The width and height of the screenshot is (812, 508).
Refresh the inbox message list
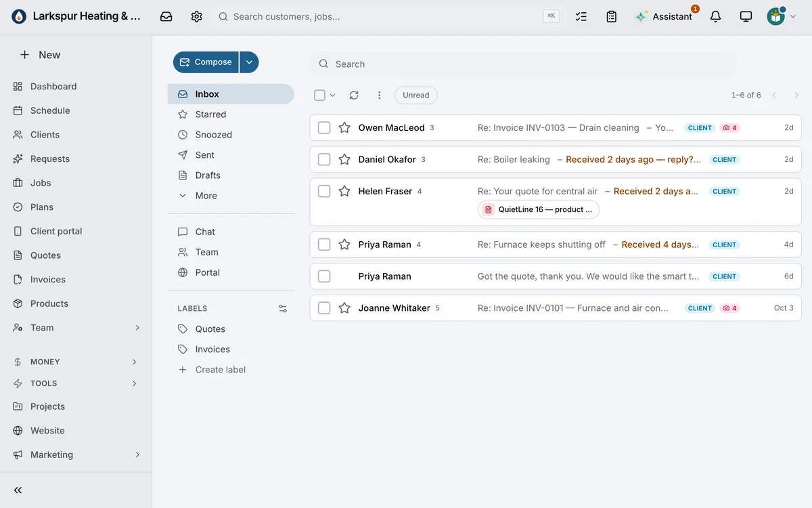click(x=354, y=96)
